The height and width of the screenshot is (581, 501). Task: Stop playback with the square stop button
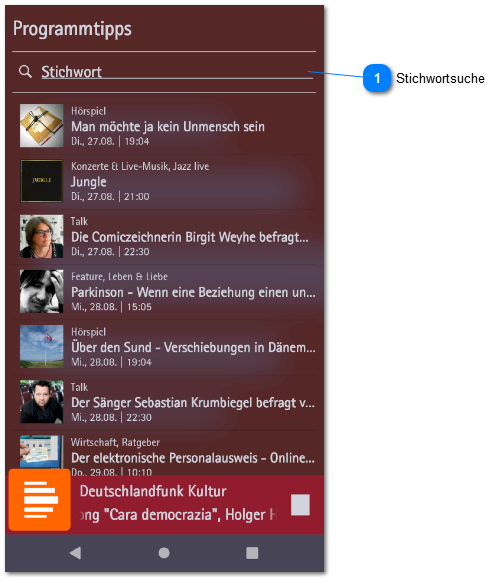(300, 505)
